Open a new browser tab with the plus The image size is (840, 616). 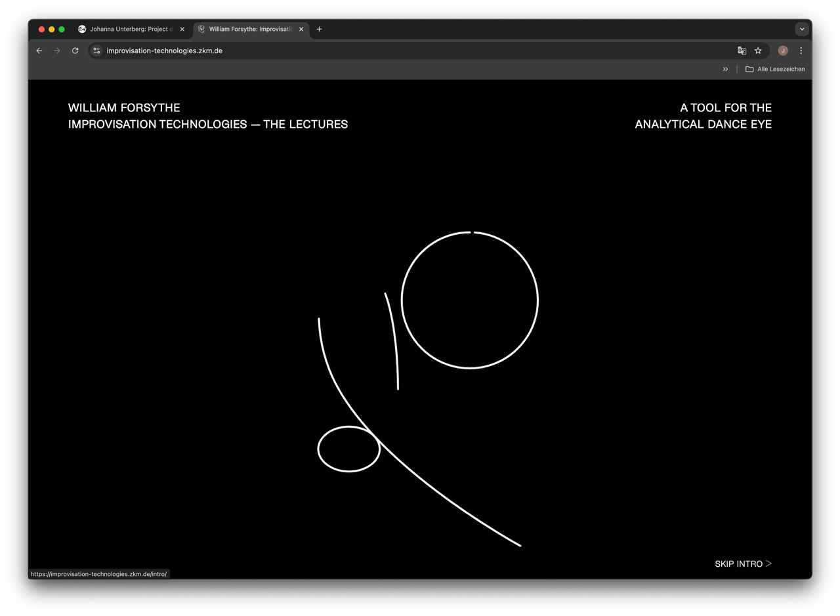tap(319, 29)
